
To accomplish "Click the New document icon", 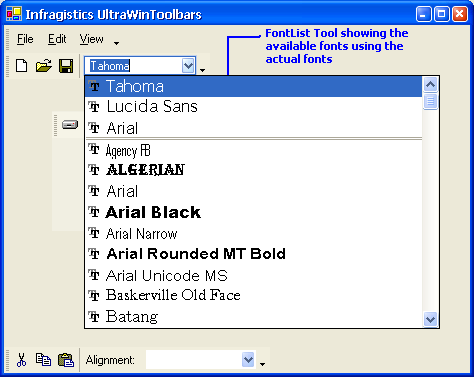I will coord(22,66).
